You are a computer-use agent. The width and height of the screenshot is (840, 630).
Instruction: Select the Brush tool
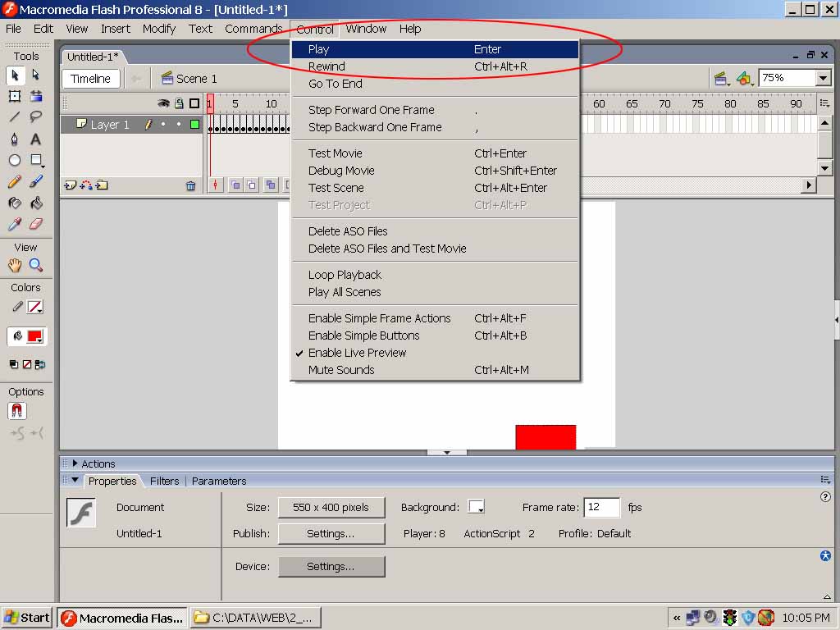coord(36,181)
